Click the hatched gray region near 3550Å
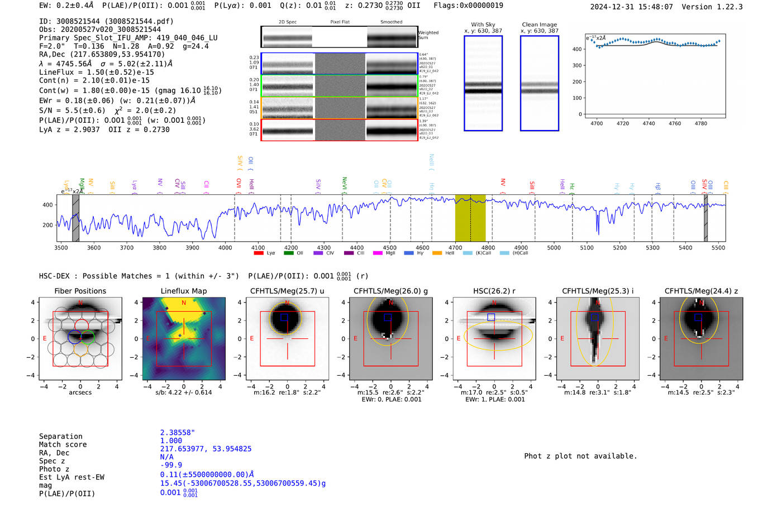Image resolution: width=782 pixels, height=532 pixels. 75,218
